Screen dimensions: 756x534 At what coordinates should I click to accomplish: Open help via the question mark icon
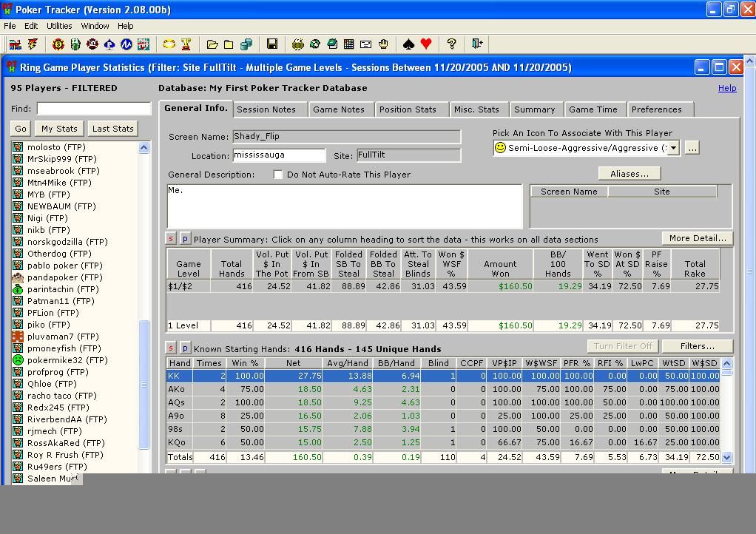tap(452, 44)
